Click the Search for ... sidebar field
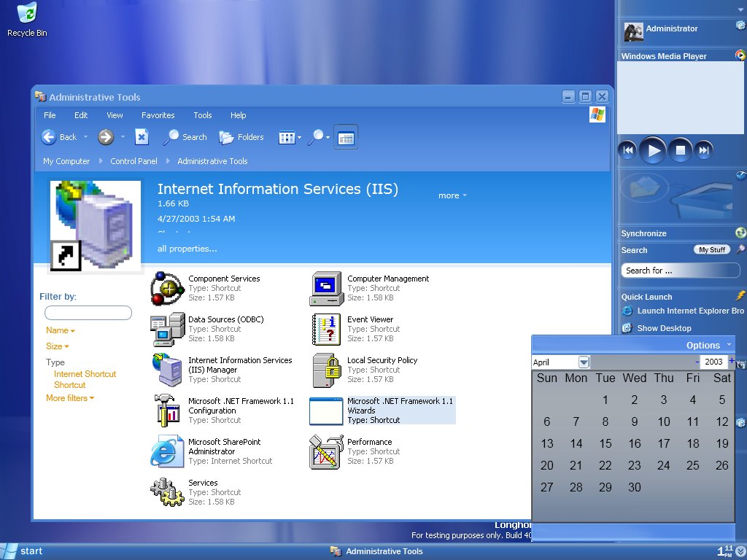The image size is (747, 560). 681,271
